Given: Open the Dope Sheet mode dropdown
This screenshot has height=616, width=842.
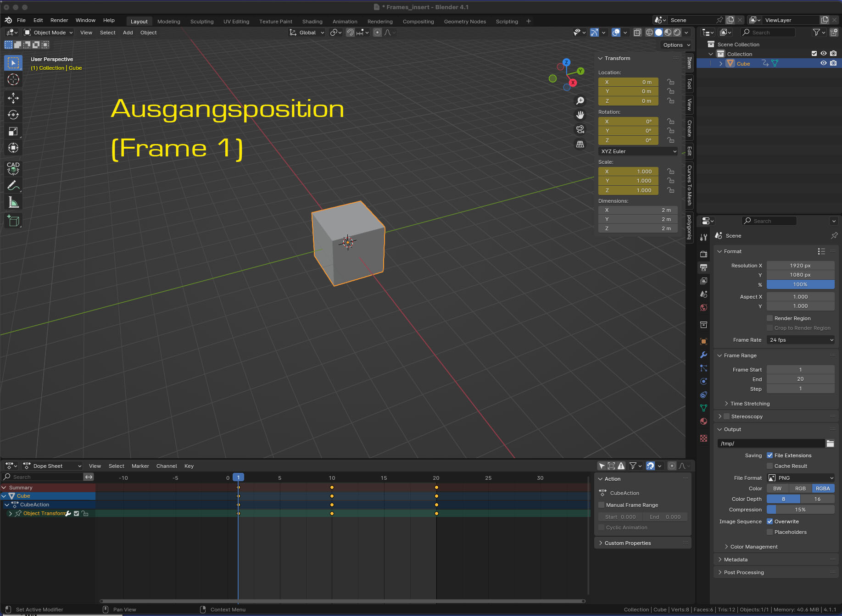Looking at the screenshot, I should (x=52, y=466).
